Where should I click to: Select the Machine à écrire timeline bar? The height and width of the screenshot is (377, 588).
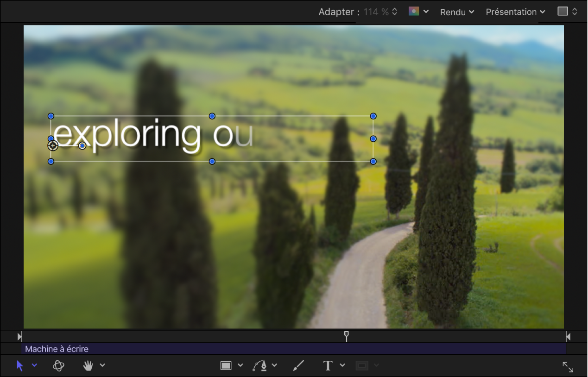[293, 349]
